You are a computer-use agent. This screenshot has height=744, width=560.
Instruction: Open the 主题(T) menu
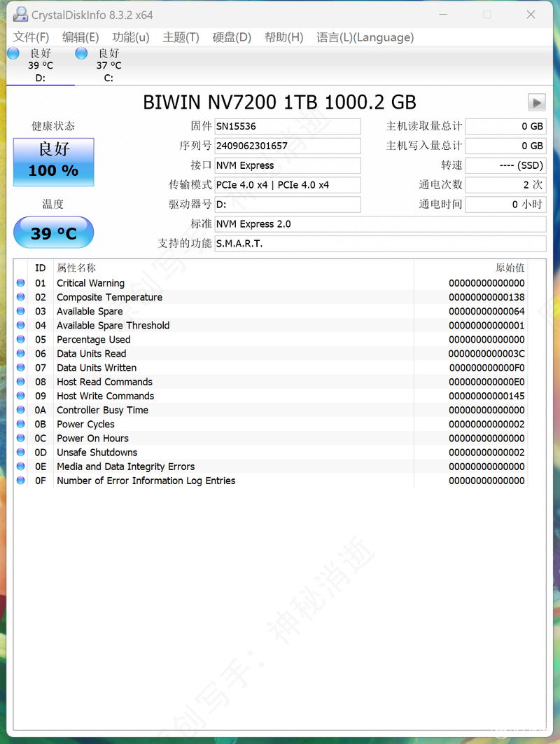pyautogui.click(x=181, y=37)
